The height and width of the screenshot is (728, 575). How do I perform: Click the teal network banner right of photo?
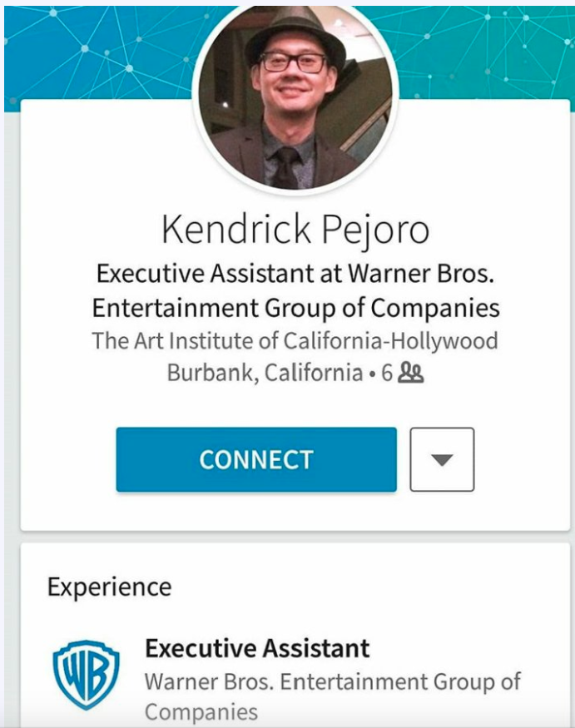tap(483, 51)
